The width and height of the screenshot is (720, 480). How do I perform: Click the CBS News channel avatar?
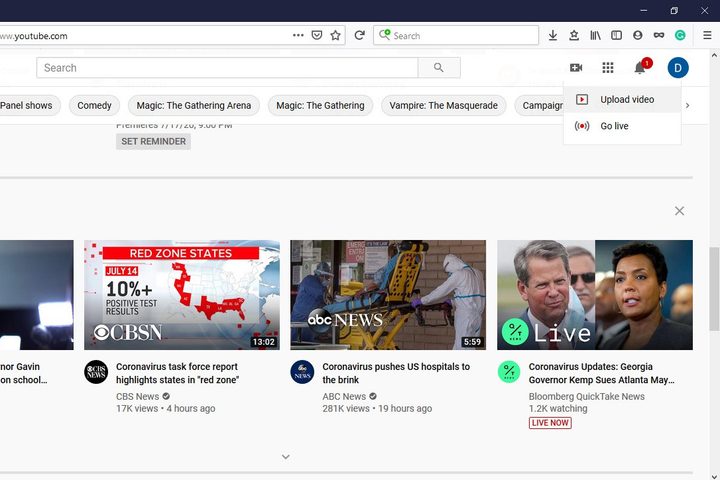(x=96, y=372)
